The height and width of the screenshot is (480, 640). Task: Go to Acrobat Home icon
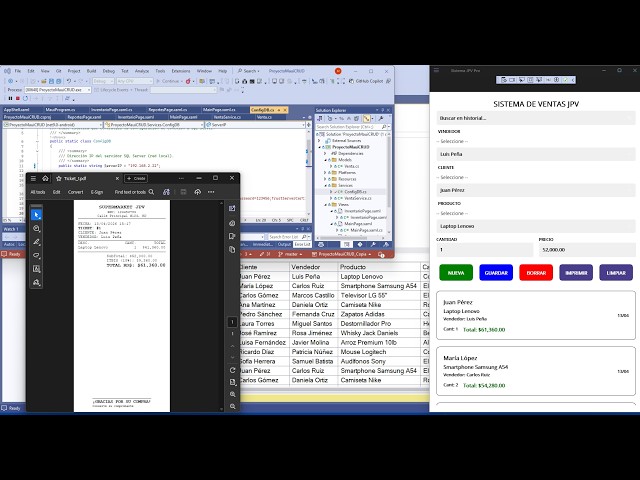tap(45, 178)
